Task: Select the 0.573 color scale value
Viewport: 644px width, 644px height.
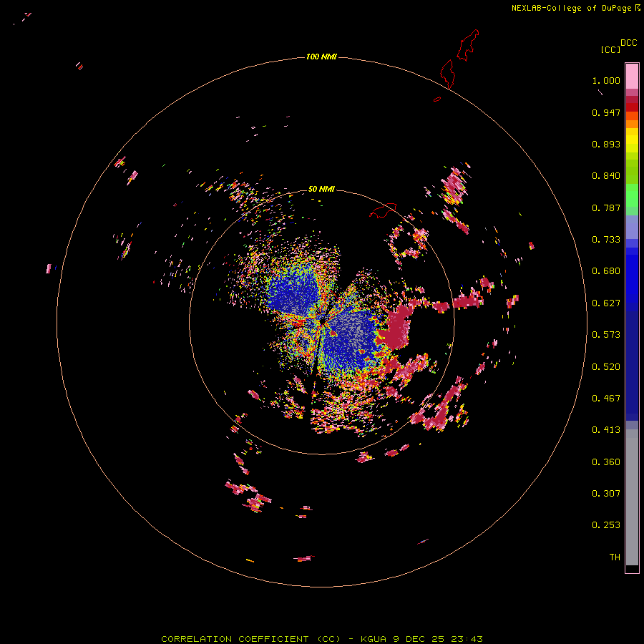Action: coord(606,335)
